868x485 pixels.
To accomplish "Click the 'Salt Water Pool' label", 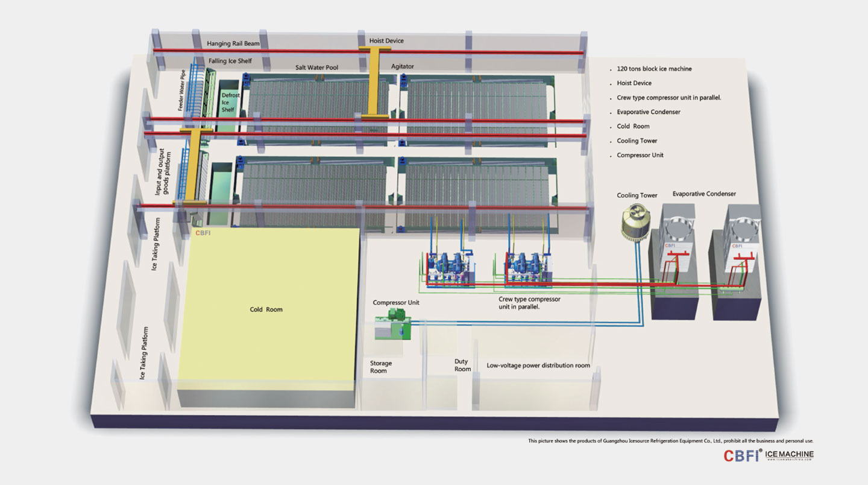I will [316, 68].
